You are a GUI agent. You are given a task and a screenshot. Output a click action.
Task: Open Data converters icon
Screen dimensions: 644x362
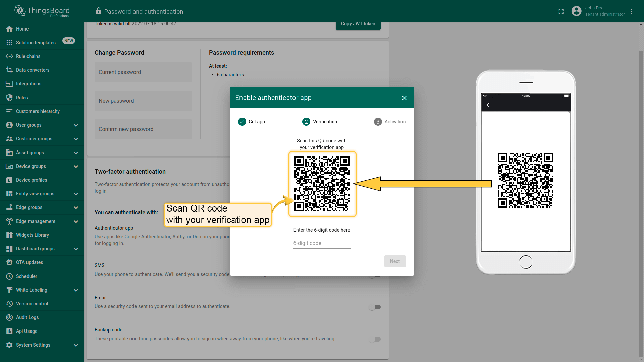[x=9, y=70]
